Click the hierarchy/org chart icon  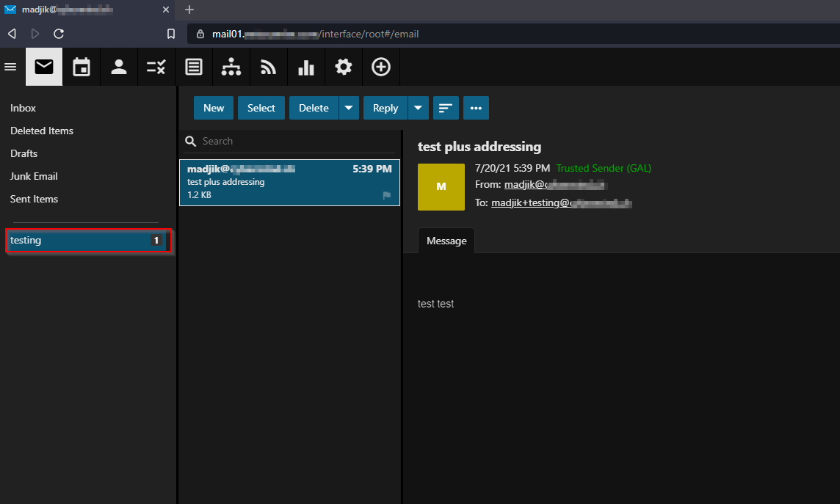click(x=231, y=67)
